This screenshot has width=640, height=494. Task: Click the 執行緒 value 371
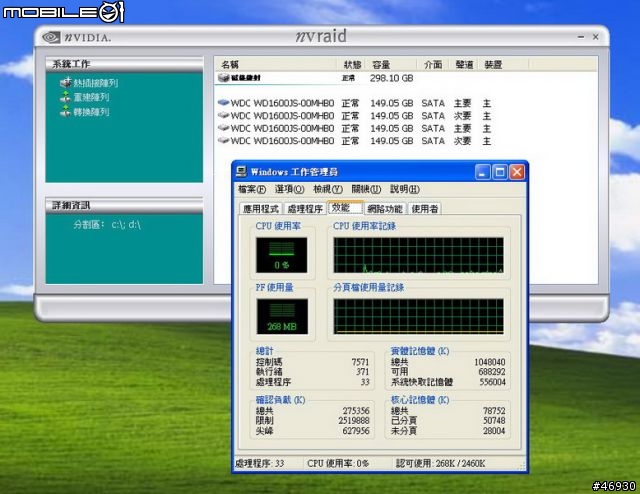point(362,372)
